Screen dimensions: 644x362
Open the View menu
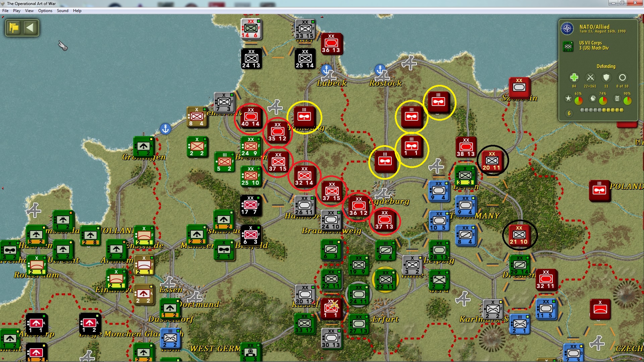(30, 11)
